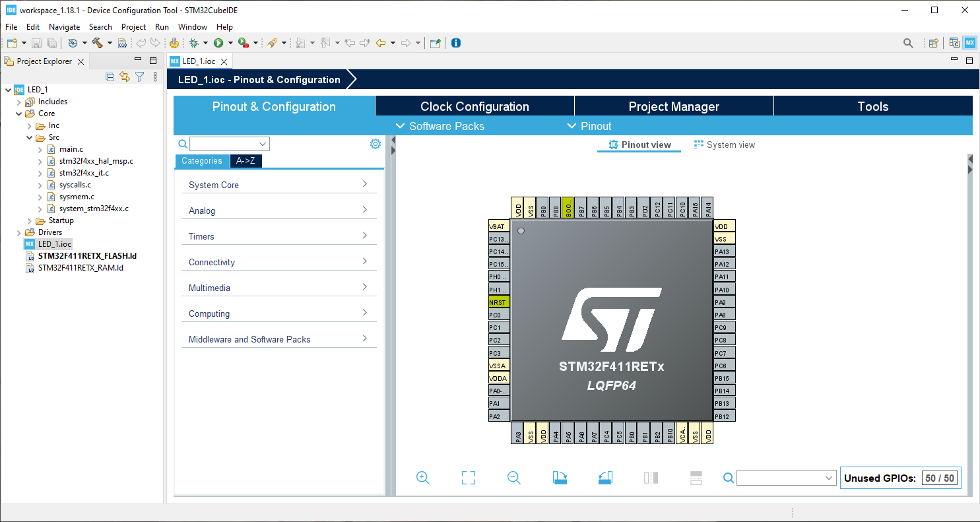Launch debugging with the bug icon
980x522 pixels.
click(x=194, y=42)
